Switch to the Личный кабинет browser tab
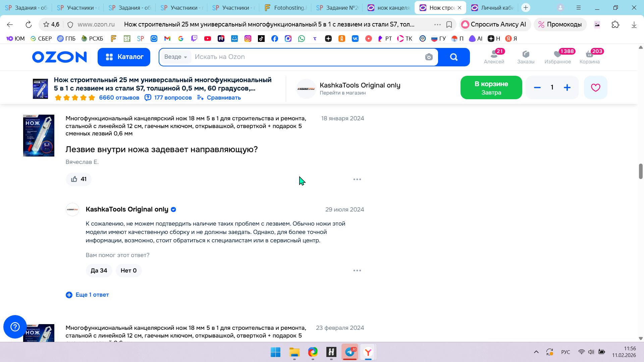The height and width of the screenshot is (362, 644). pyautogui.click(x=492, y=8)
